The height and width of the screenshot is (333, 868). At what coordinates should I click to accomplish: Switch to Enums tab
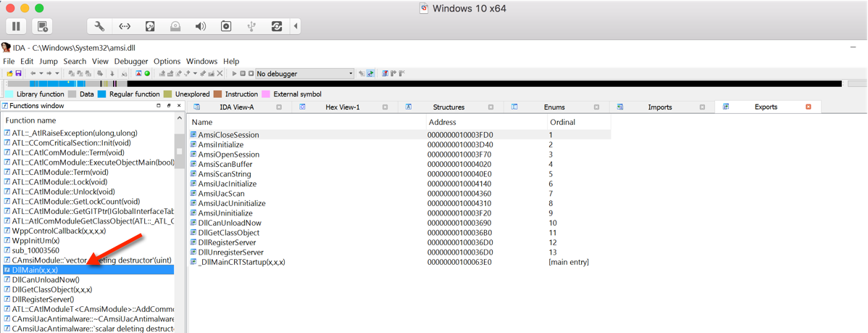555,107
